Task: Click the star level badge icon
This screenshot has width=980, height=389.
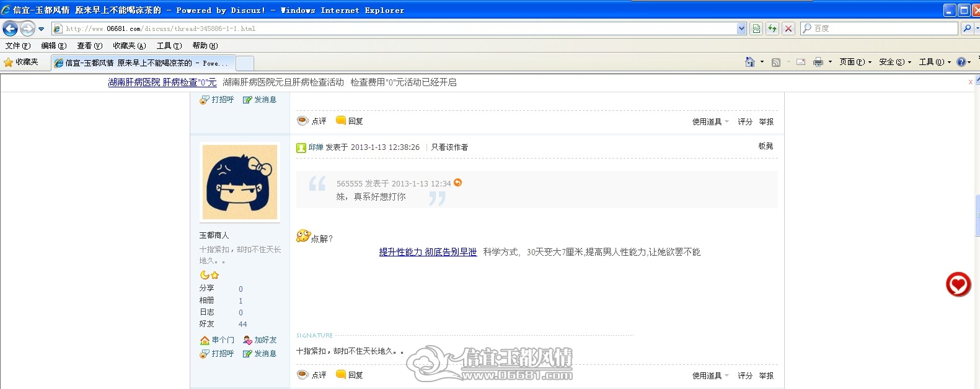Action: point(214,275)
